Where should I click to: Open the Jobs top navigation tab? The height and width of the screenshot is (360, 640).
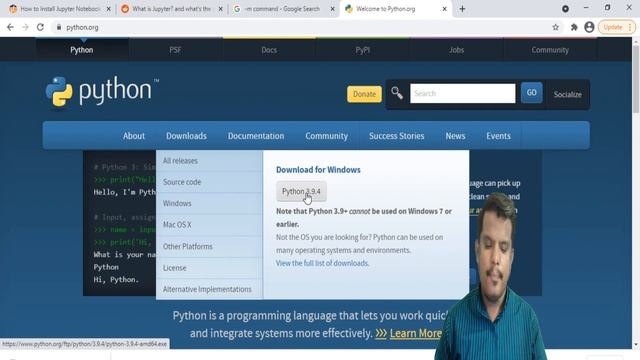click(456, 50)
